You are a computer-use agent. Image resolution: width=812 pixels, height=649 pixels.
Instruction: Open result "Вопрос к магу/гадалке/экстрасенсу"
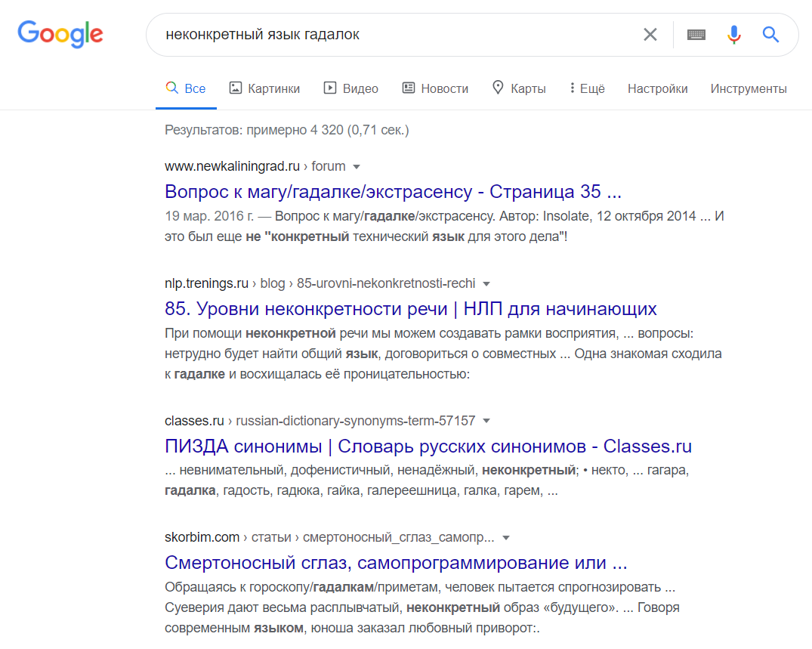393,192
